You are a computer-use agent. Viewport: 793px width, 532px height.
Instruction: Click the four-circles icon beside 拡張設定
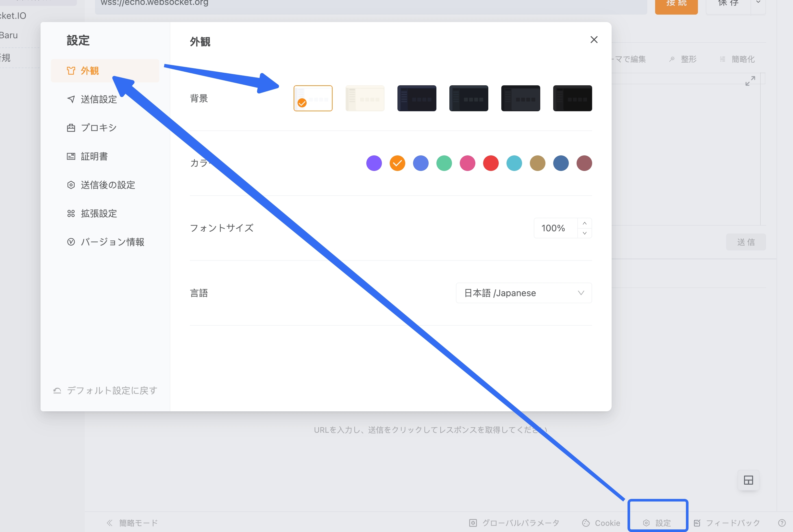(71, 213)
